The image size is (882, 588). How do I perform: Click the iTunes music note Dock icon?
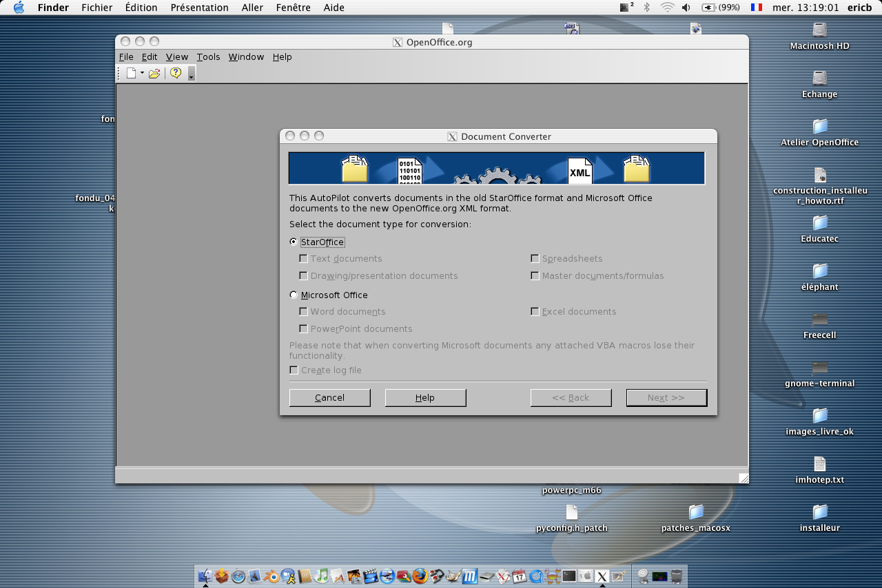click(321, 576)
